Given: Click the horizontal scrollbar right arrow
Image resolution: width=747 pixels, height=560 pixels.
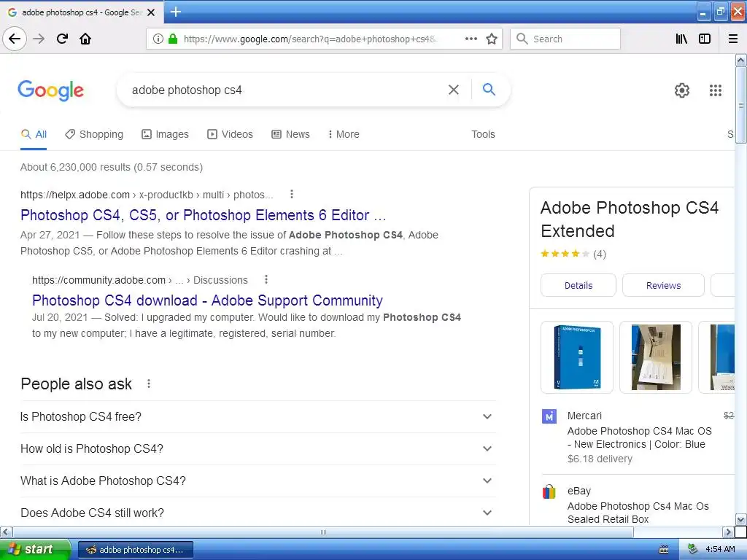Looking at the screenshot, I should pyautogui.click(x=729, y=532).
